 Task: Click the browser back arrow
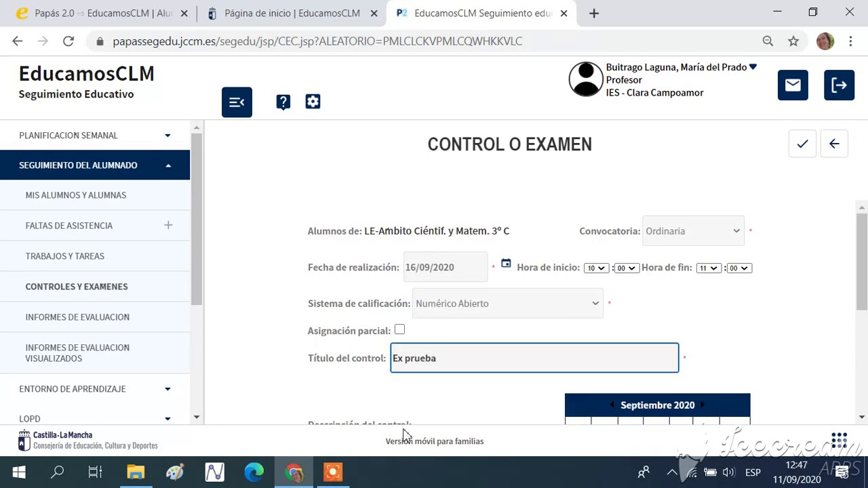coord(18,41)
